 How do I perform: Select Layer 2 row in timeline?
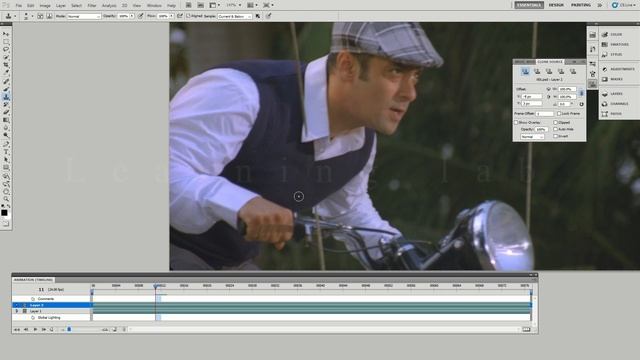(x=51, y=305)
